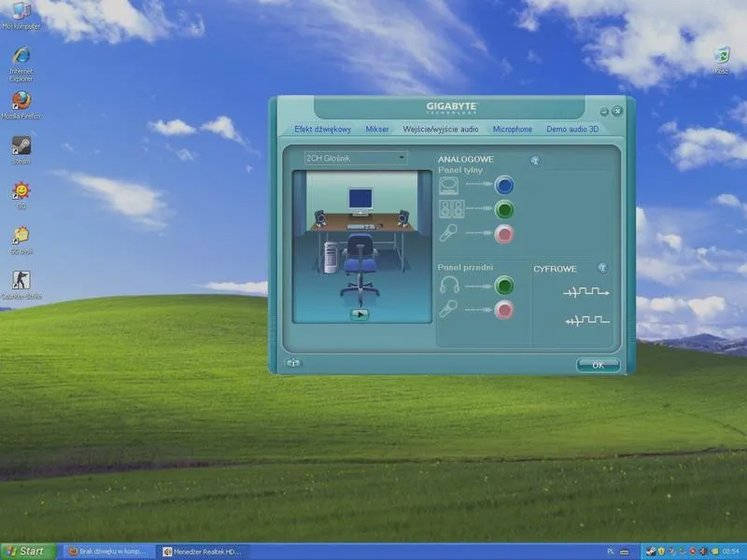This screenshot has width=747, height=560.
Task: Click the info button in Realtek manager
Action: point(293,363)
